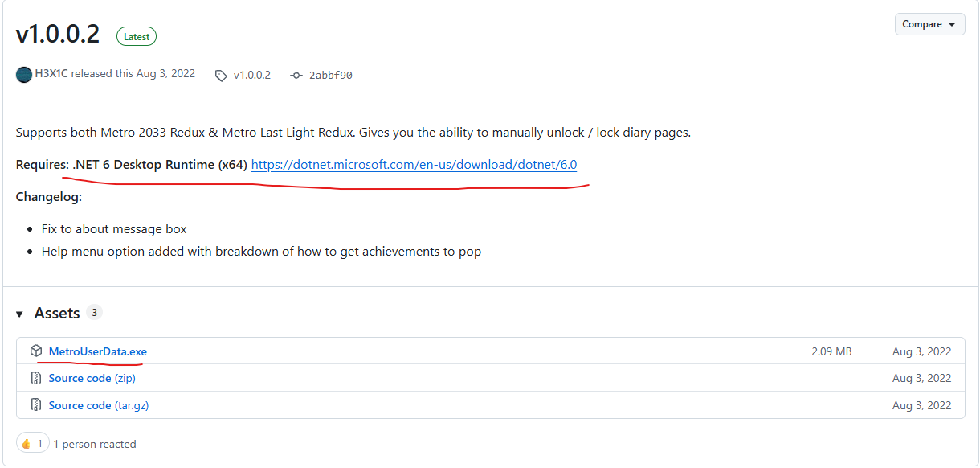Click the Latest badge
This screenshot has width=980, height=468.
point(137,36)
